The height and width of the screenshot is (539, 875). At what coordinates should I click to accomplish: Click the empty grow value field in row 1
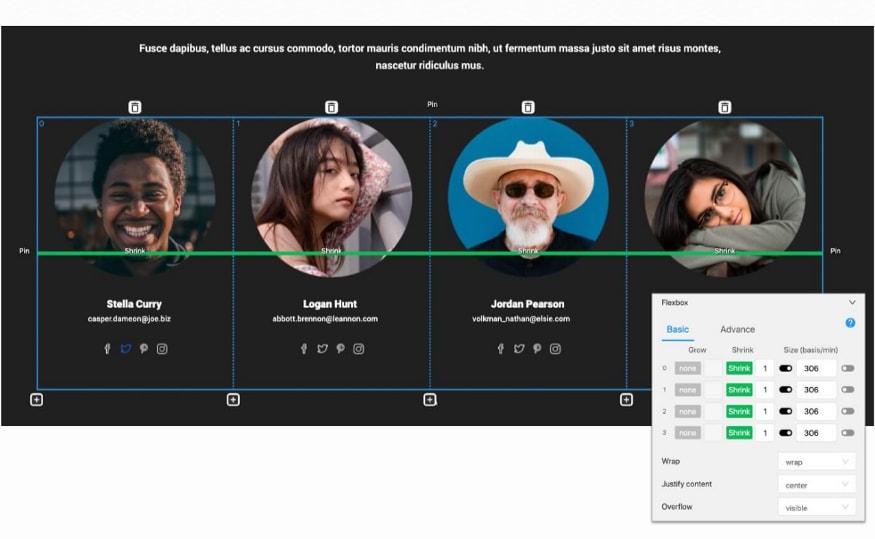(x=713, y=389)
